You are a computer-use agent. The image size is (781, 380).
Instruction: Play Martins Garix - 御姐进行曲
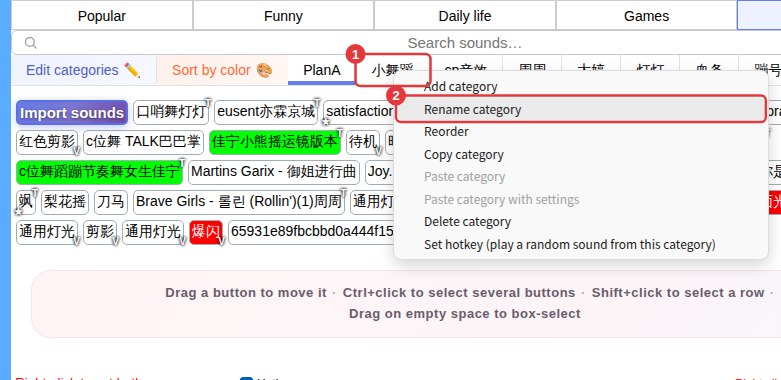click(274, 172)
